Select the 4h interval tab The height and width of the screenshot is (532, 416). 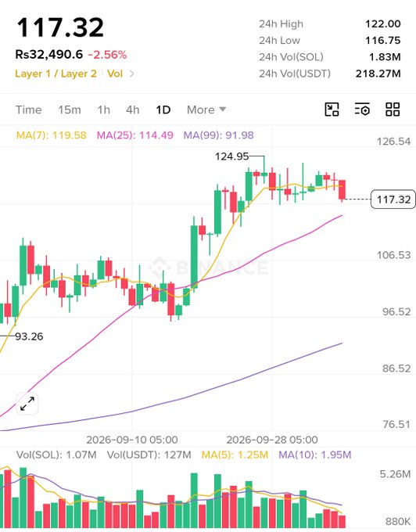click(x=133, y=110)
